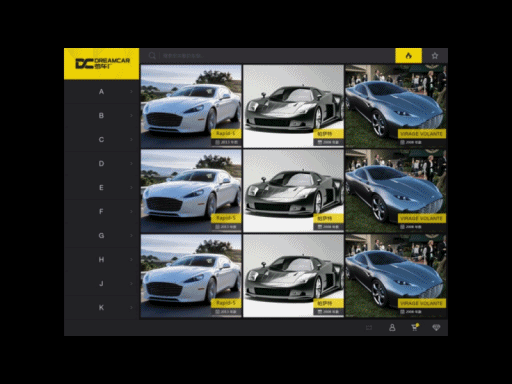Viewport: 512px width, 384px height.
Task: Click the DreamCar logo
Action: pos(102,64)
